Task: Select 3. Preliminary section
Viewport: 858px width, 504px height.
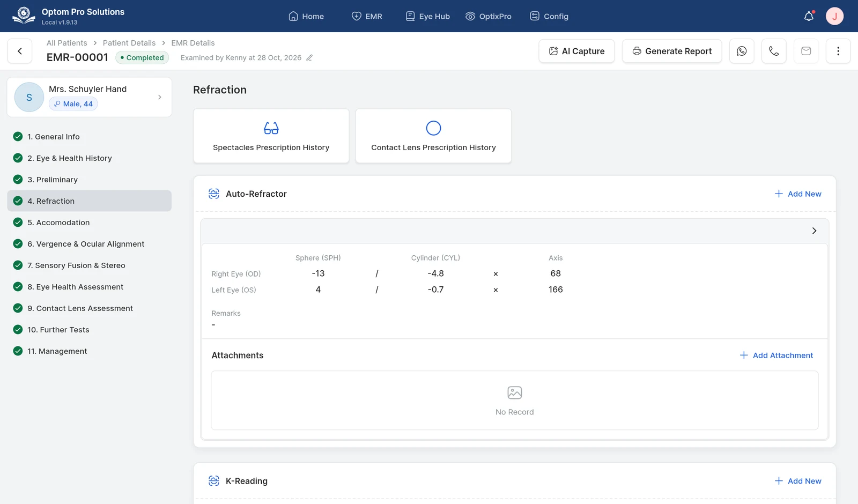Action: click(x=90, y=180)
